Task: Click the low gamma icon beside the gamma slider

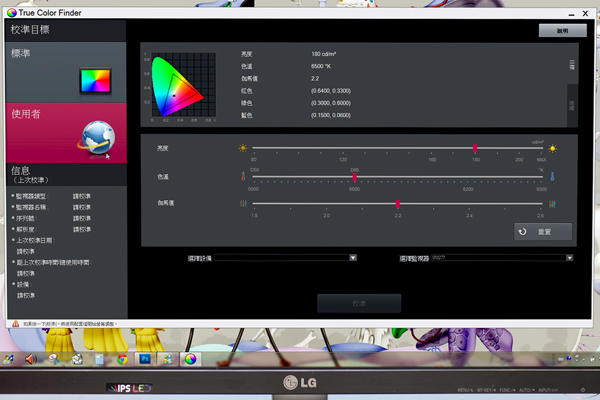Action: click(243, 203)
